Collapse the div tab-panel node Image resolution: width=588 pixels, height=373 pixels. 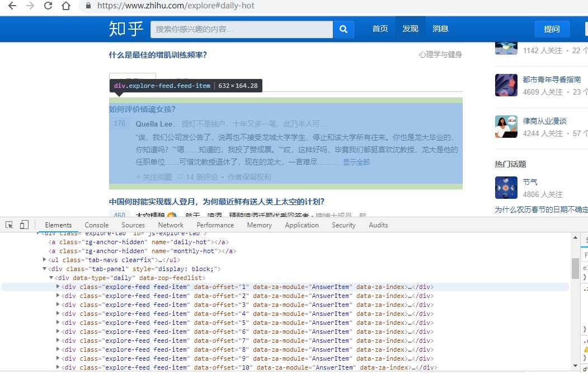(x=45, y=269)
